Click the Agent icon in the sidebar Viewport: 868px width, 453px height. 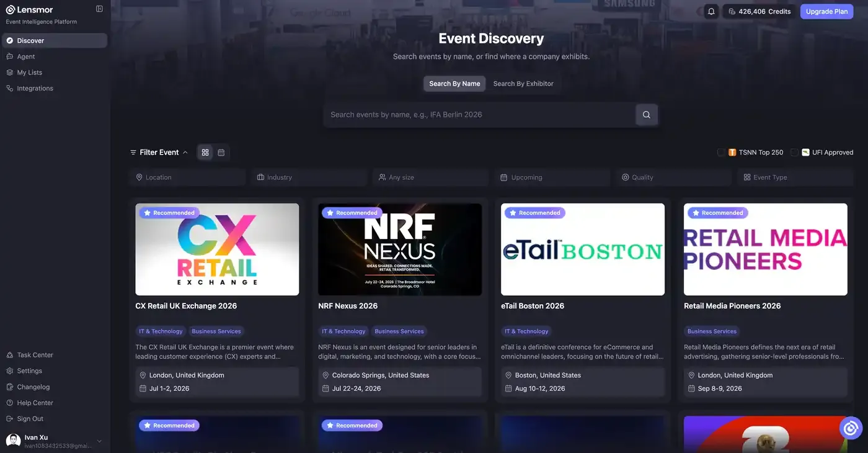tap(10, 56)
